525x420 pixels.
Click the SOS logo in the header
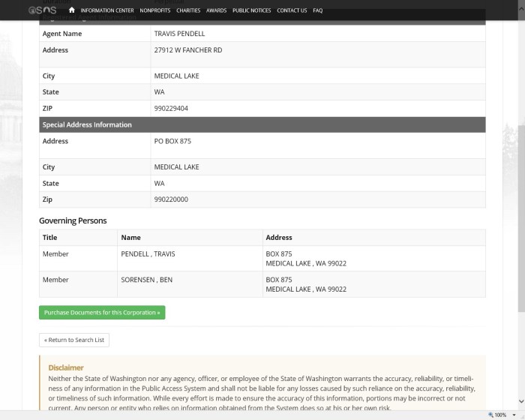click(x=42, y=10)
